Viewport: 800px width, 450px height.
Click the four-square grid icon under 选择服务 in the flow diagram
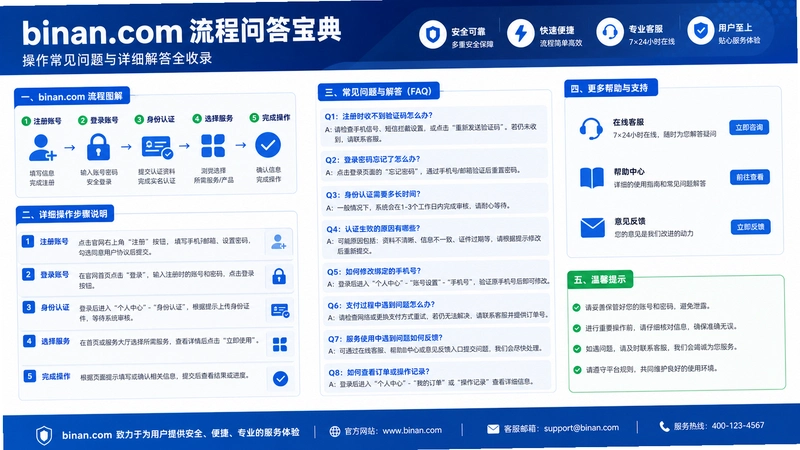(x=213, y=146)
